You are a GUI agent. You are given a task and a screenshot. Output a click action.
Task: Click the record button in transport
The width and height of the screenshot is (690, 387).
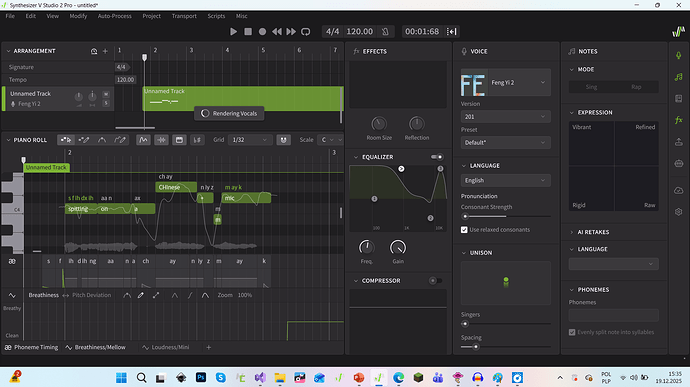coord(262,32)
